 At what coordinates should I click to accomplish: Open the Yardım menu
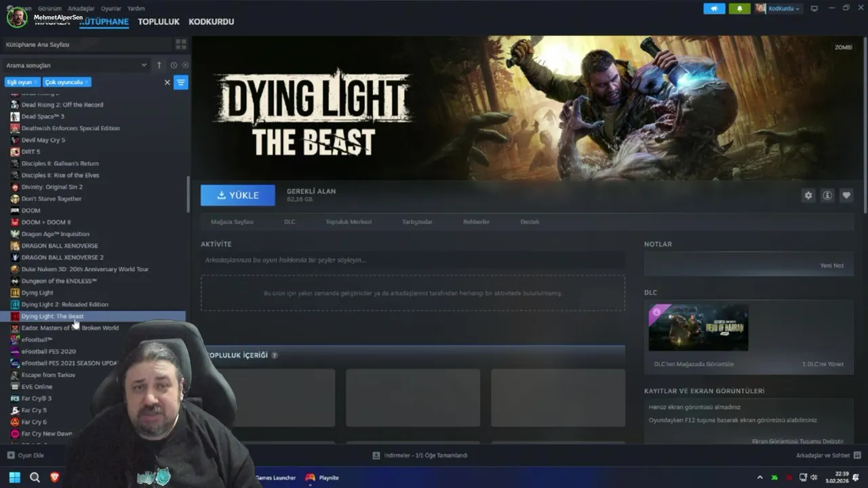coord(136,9)
